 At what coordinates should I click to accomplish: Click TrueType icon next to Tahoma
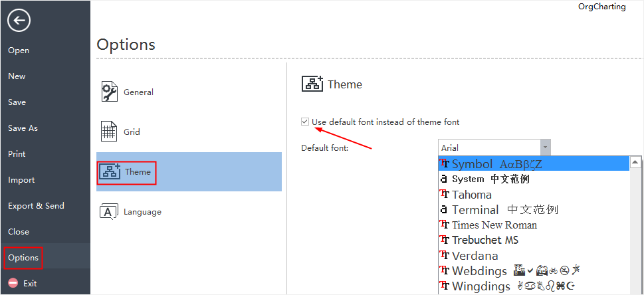click(x=444, y=194)
